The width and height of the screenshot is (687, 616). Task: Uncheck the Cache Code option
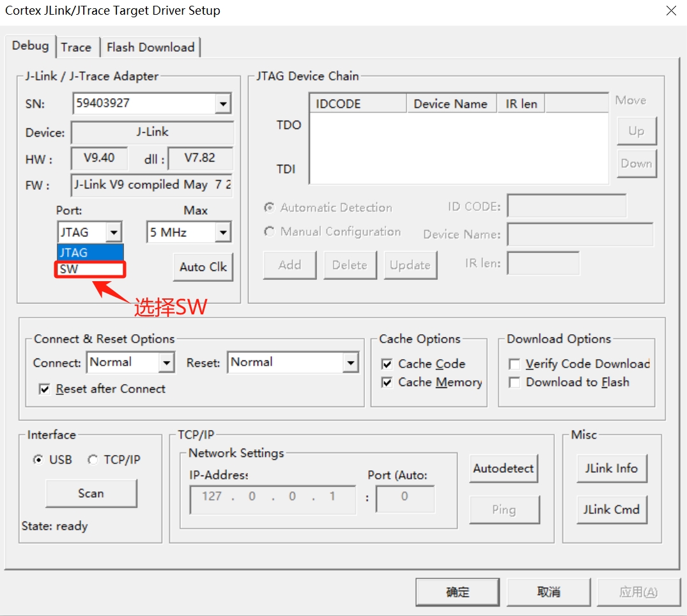pyautogui.click(x=387, y=364)
